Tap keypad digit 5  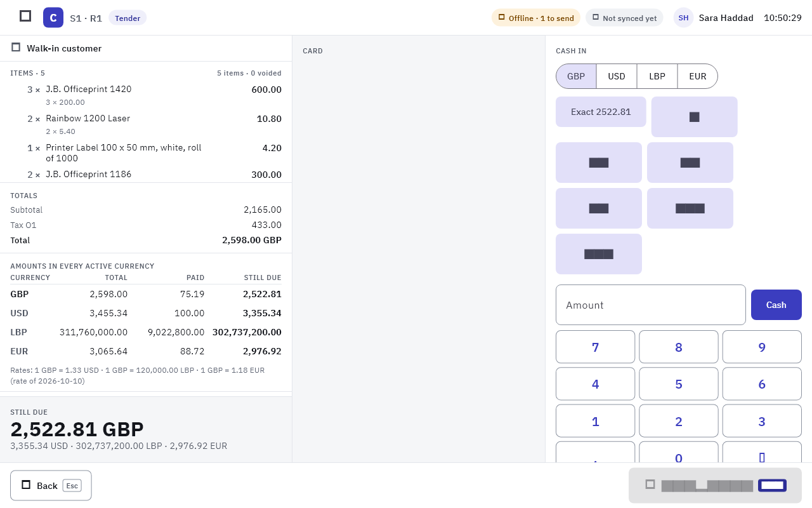(x=679, y=384)
